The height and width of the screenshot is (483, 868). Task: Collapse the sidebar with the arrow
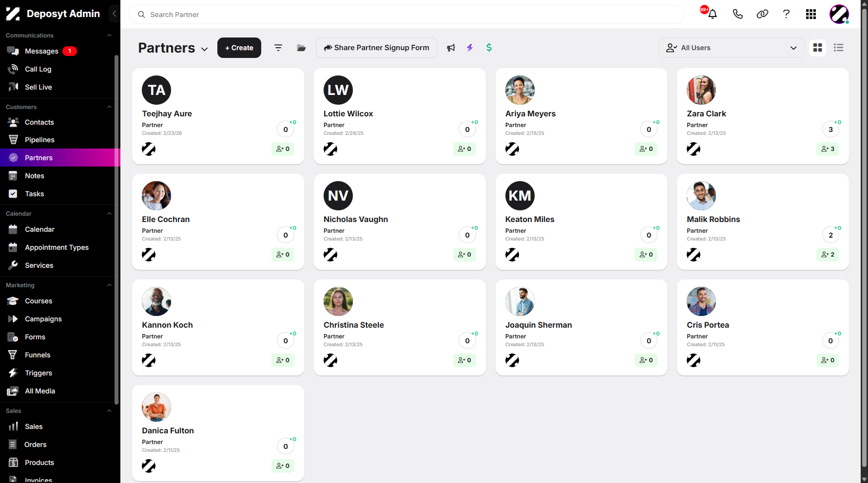click(114, 14)
